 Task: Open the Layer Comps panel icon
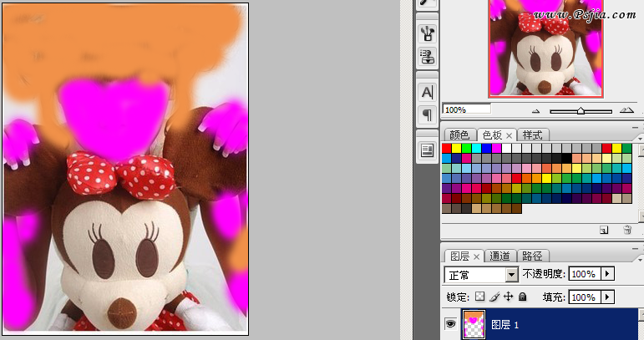pyautogui.click(x=427, y=150)
